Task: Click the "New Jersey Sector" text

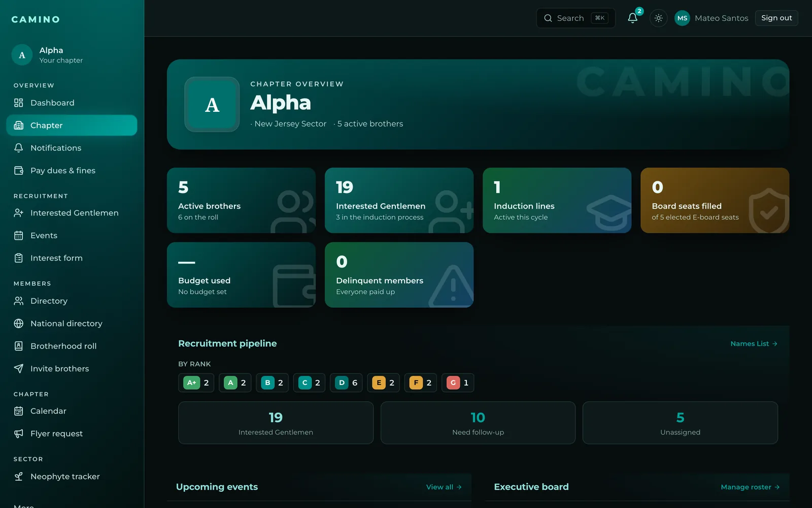Action: pos(290,124)
